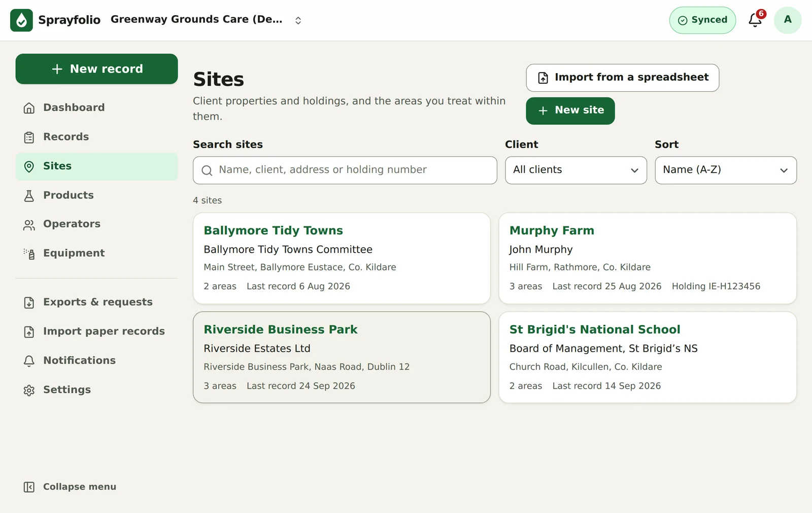Click 'Last record 25 Aug 2026' text
Viewport: 812px width, 513px height.
pyautogui.click(x=606, y=286)
